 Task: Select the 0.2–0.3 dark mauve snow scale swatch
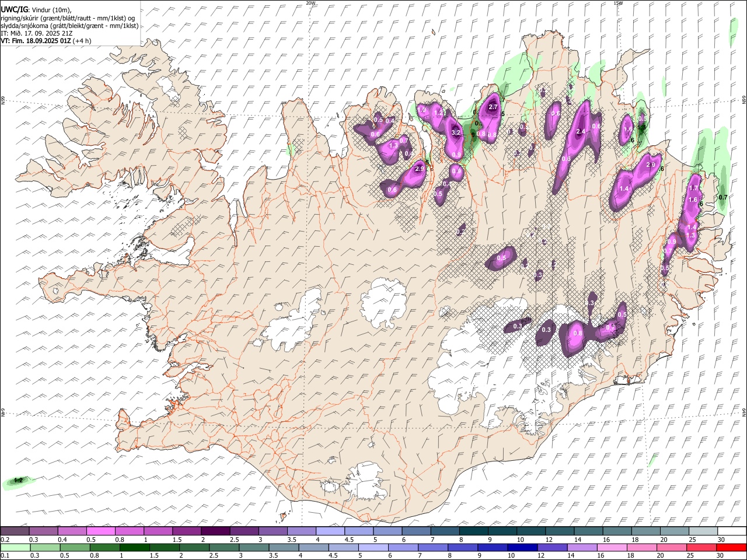(x=15, y=531)
